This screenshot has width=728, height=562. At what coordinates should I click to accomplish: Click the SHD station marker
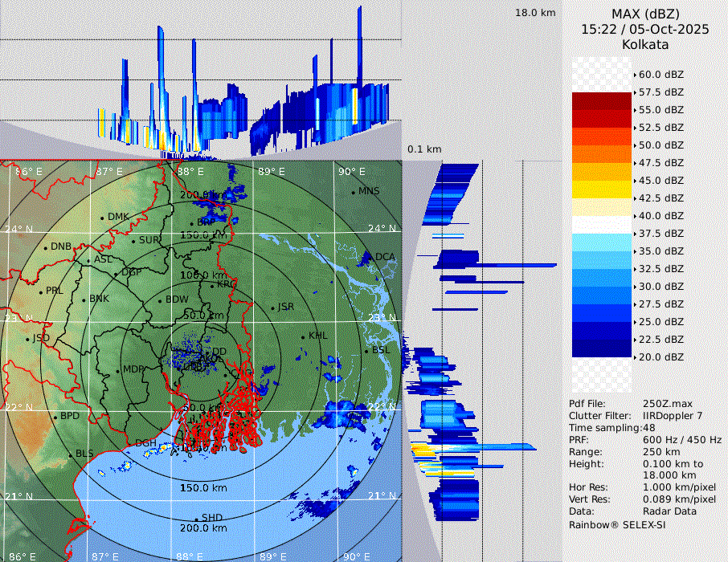pyautogui.click(x=197, y=519)
